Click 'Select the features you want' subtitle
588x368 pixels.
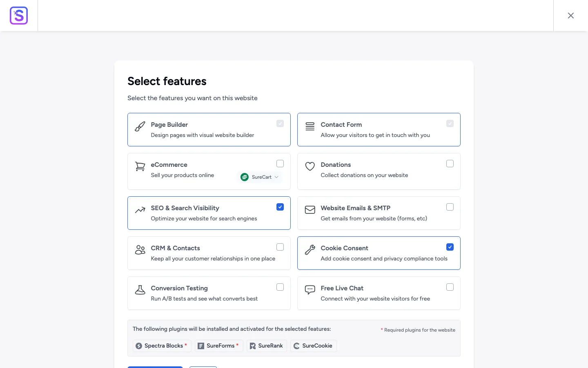click(x=192, y=98)
